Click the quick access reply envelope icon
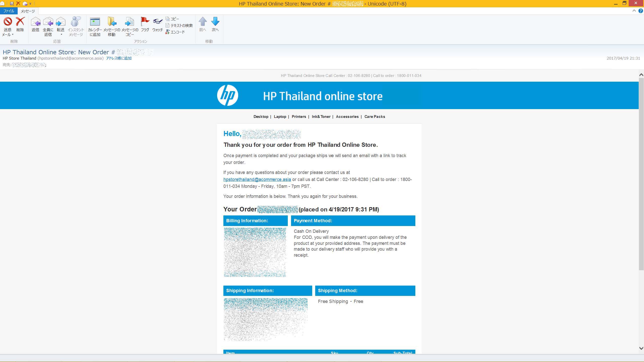 coord(25,4)
